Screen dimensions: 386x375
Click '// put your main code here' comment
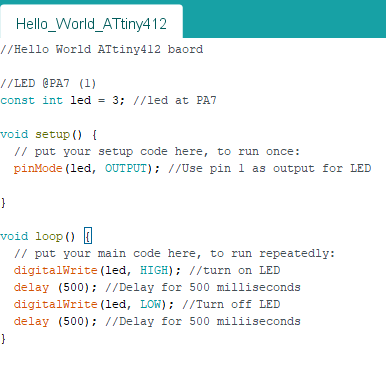(174, 253)
